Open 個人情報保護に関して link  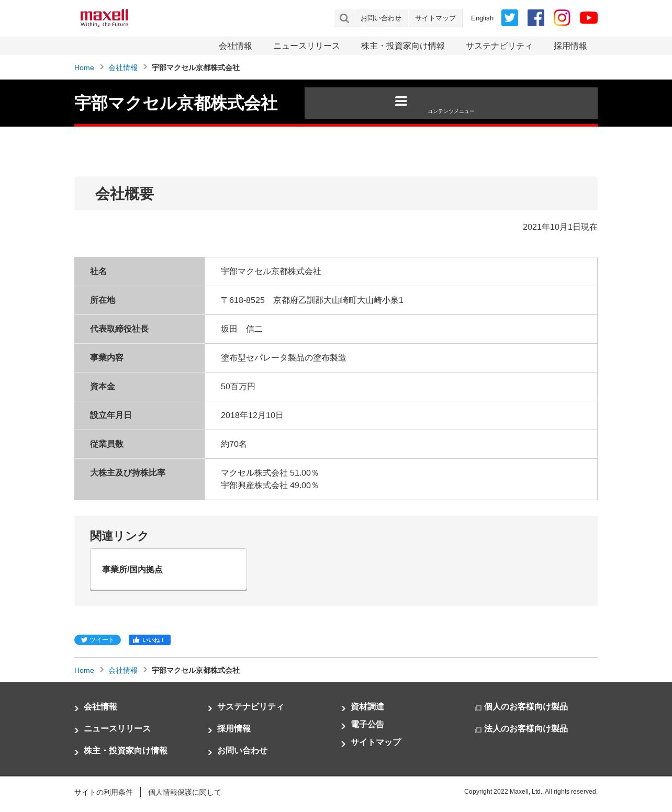click(x=185, y=793)
